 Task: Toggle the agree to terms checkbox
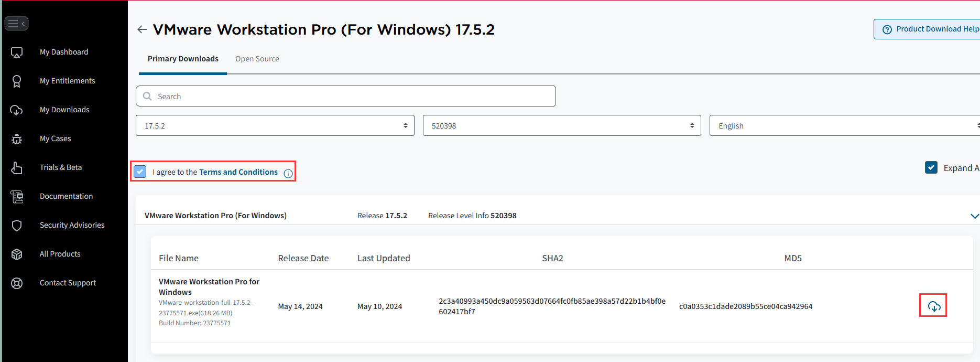(x=140, y=172)
